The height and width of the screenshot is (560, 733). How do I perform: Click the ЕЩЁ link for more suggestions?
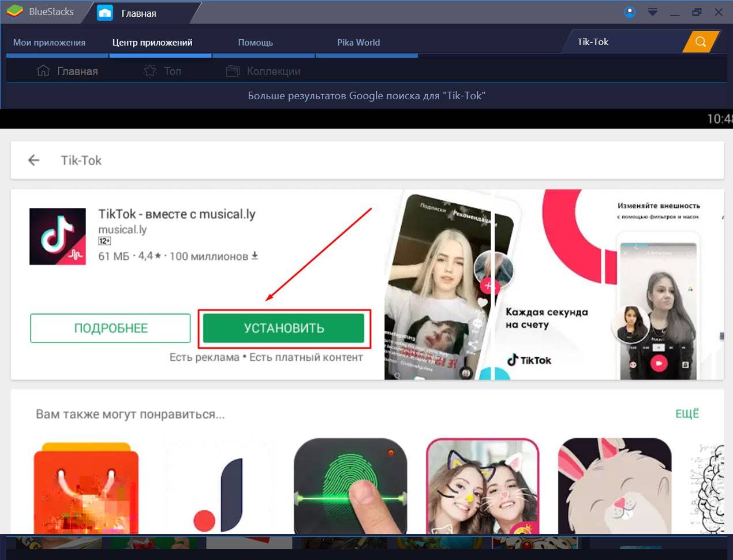point(687,413)
